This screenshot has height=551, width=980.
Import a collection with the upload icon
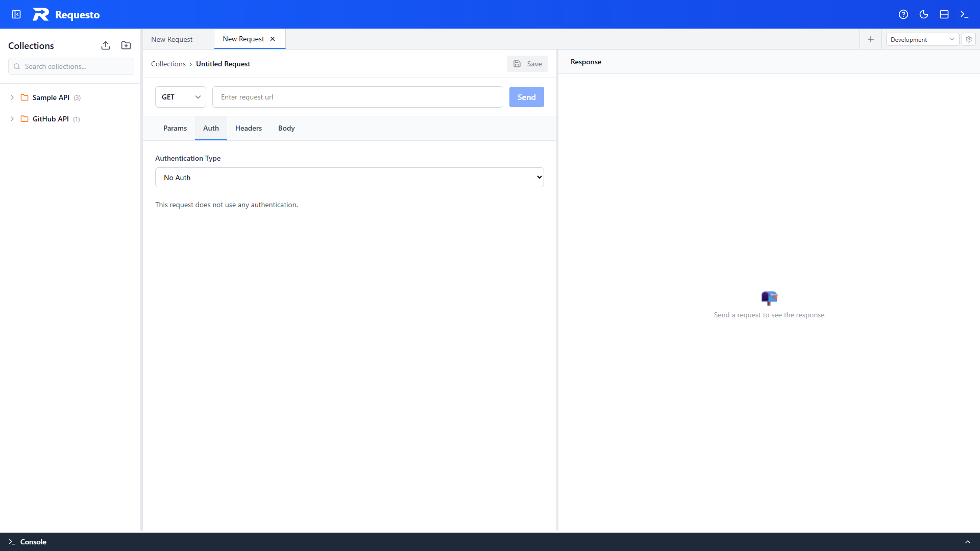(x=106, y=45)
